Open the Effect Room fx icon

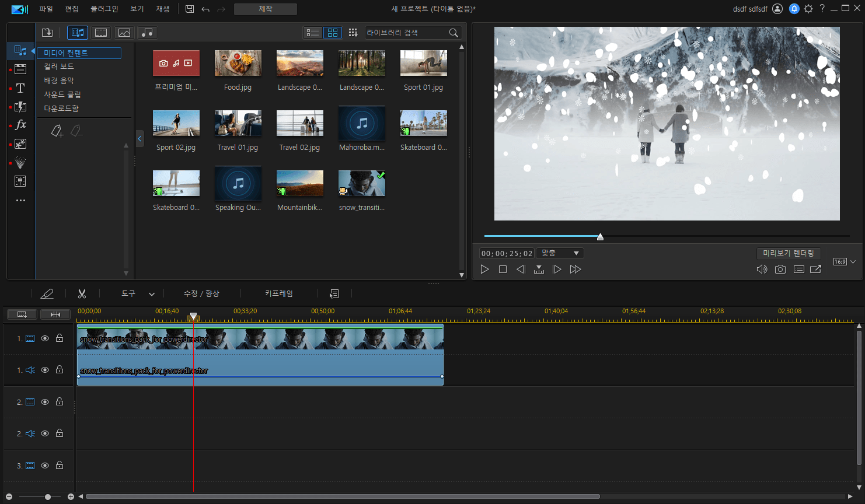coord(20,125)
